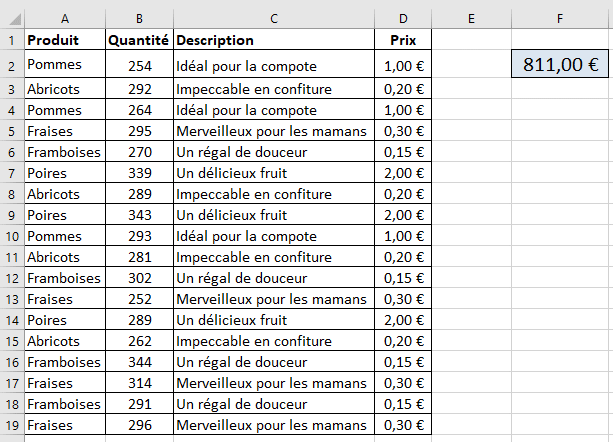613x442 pixels.
Task: Click row header 12
Action: click(x=11, y=277)
